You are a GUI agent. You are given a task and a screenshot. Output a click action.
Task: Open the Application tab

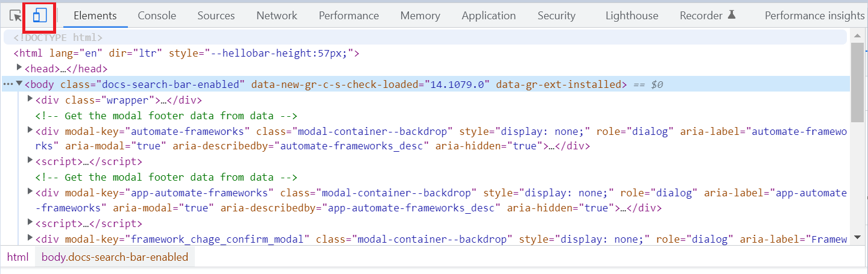(489, 16)
